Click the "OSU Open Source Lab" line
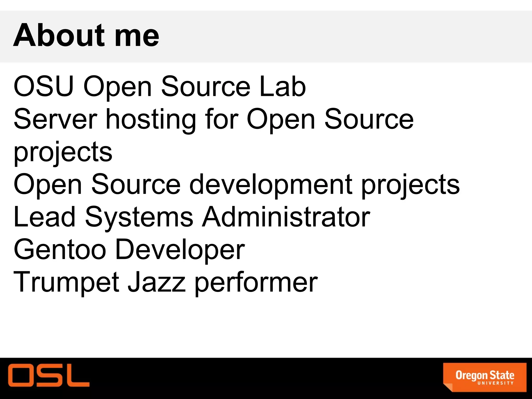Viewport: 532px width, 399px height. coord(159,86)
